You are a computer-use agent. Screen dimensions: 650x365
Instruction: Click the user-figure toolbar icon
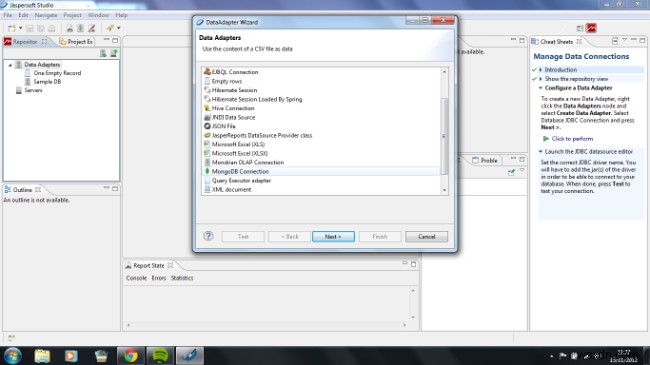coord(69,28)
